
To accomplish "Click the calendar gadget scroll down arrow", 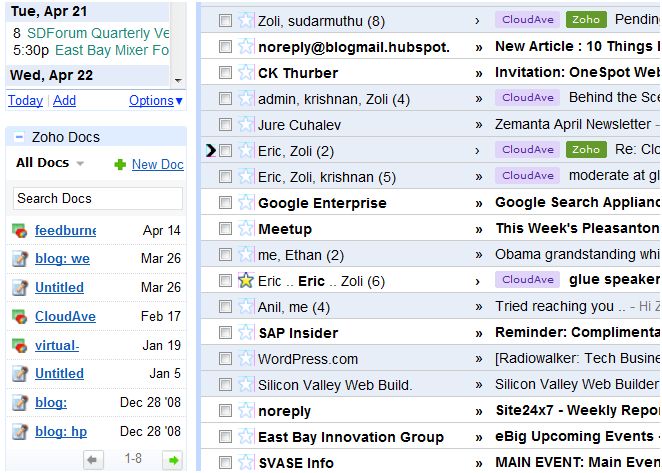I will [x=178, y=80].
